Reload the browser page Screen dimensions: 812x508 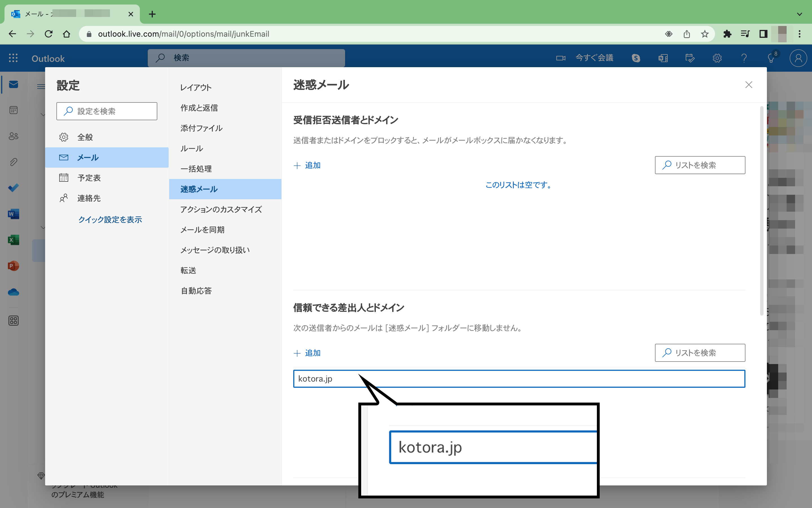(x=49, y=34)
